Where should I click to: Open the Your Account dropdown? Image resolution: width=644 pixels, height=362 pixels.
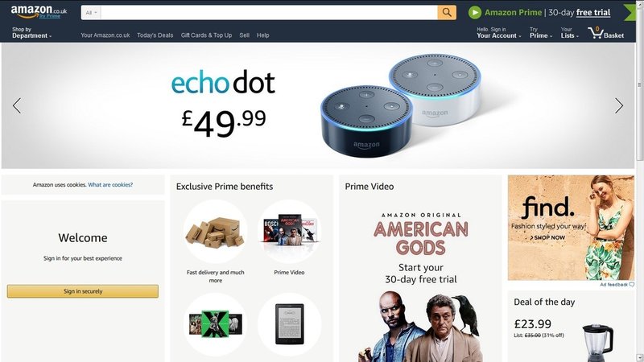coord(498,32)
